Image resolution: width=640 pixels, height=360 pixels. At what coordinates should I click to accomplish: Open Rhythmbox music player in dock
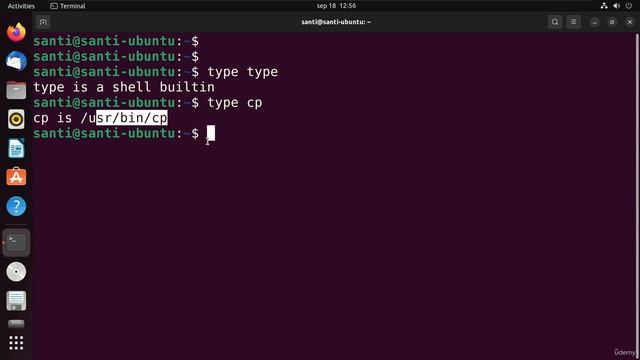[16, 119]
